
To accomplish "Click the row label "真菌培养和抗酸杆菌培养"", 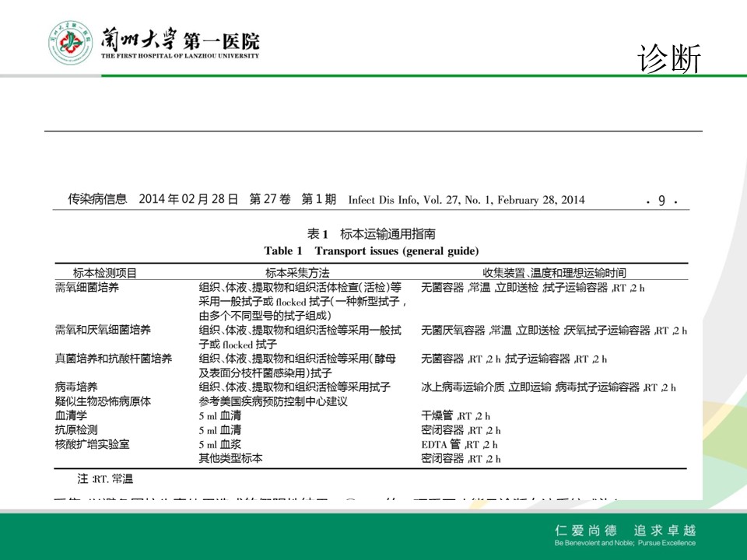I will point(114,359).
